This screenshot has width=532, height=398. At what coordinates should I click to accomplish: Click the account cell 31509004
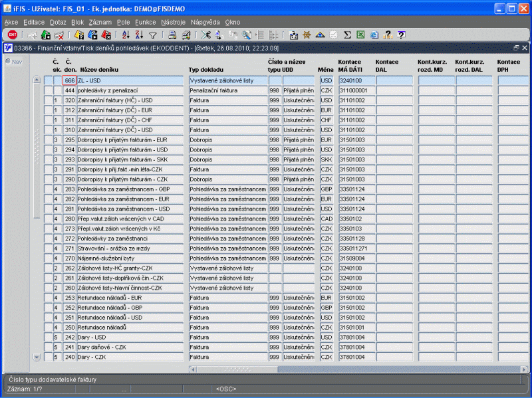pyautogui.click(x=356, y=258)
